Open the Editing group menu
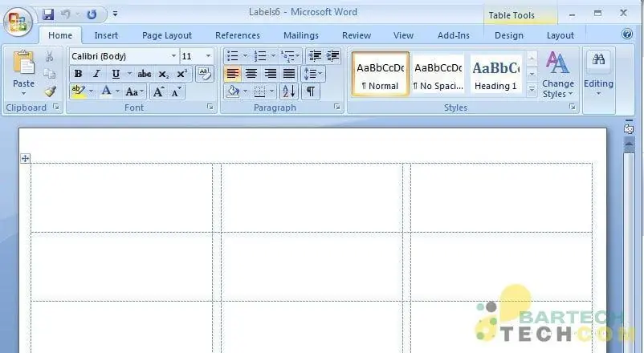Image resolution: width=644 pixels, height=353 pixels. pyautogui.click(x=598, y=75)
